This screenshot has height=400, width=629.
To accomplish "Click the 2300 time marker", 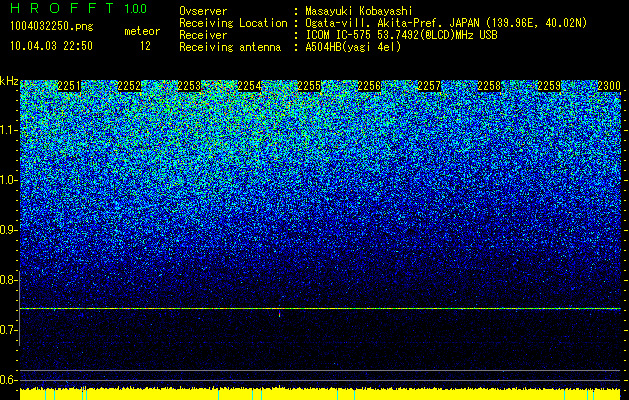I will [609, 86].
